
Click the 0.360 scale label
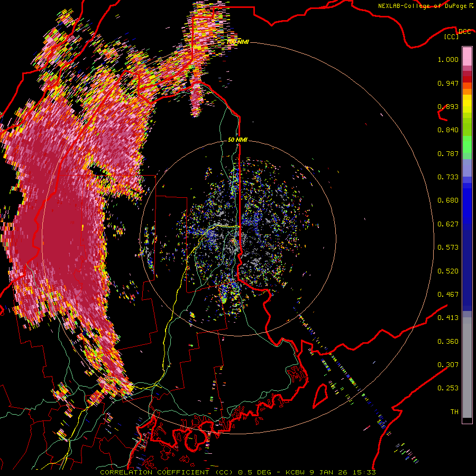[x=448, y=342]
